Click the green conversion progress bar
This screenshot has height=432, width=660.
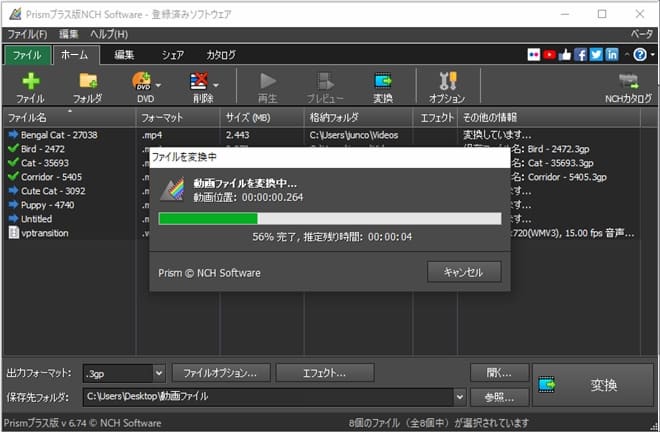tap(330, 219)
